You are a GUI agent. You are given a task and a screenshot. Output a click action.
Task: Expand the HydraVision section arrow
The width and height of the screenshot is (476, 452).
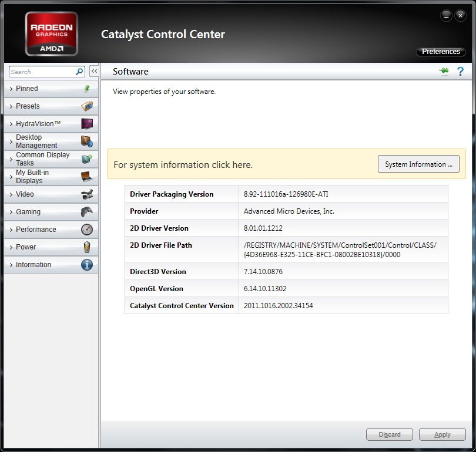coord(11,124)
